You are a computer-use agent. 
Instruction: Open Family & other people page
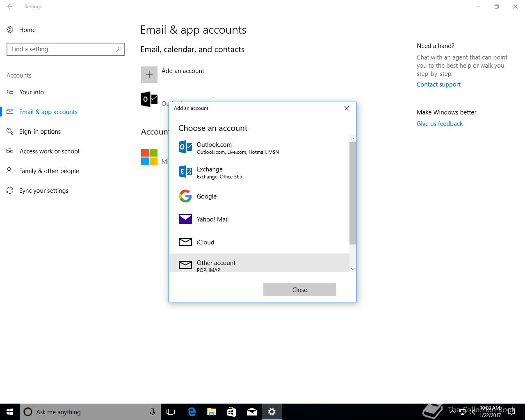point(49,171)
